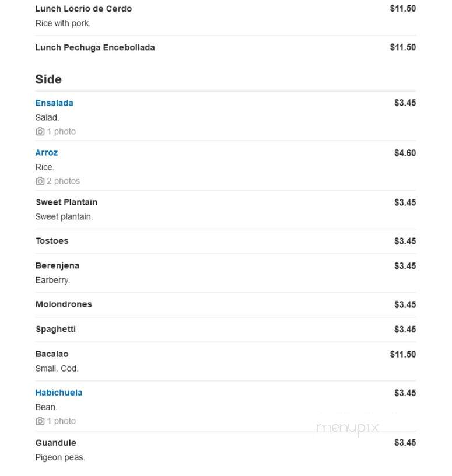
Task: Click the Lunch Pechuga Encebollada item
Action: 95,47
